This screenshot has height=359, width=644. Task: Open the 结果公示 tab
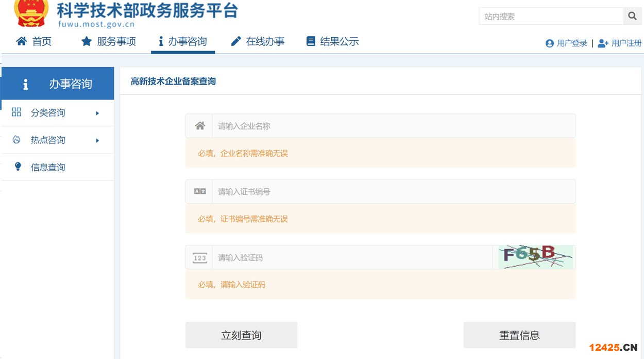(332, 41)
